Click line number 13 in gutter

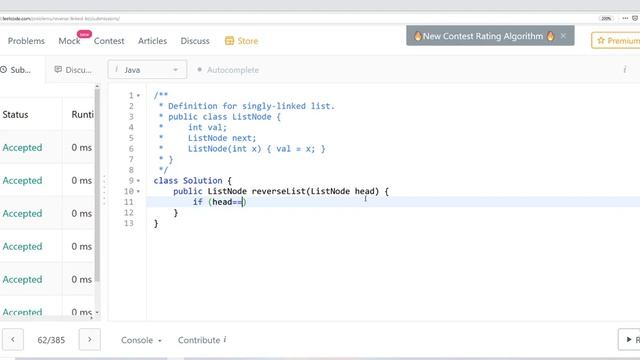[129, 223]
